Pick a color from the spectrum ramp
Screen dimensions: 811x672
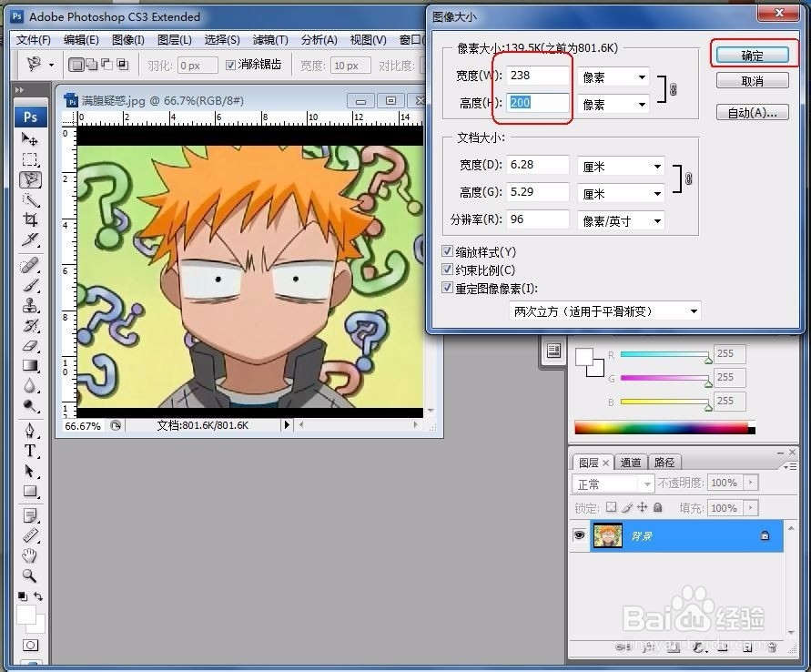click(664, 428)
